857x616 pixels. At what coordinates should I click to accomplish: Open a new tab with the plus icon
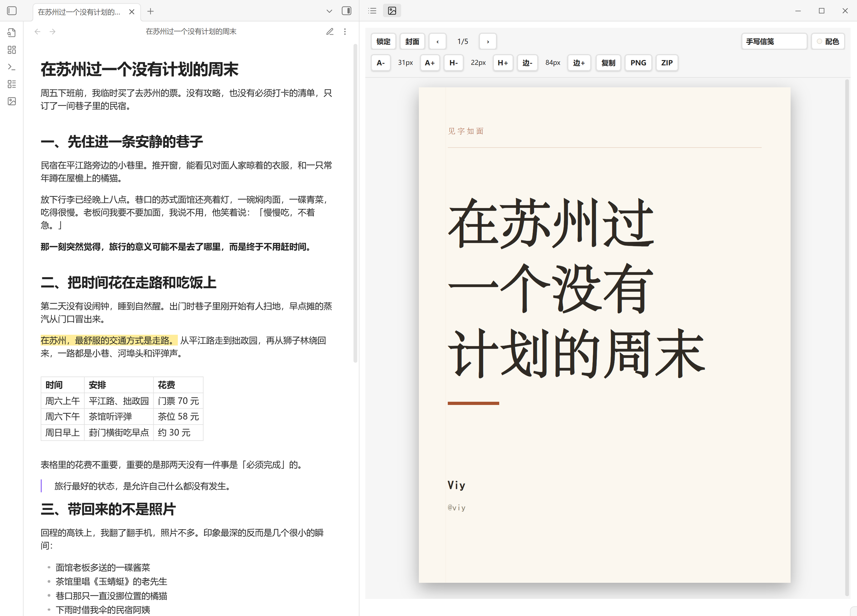150,11
